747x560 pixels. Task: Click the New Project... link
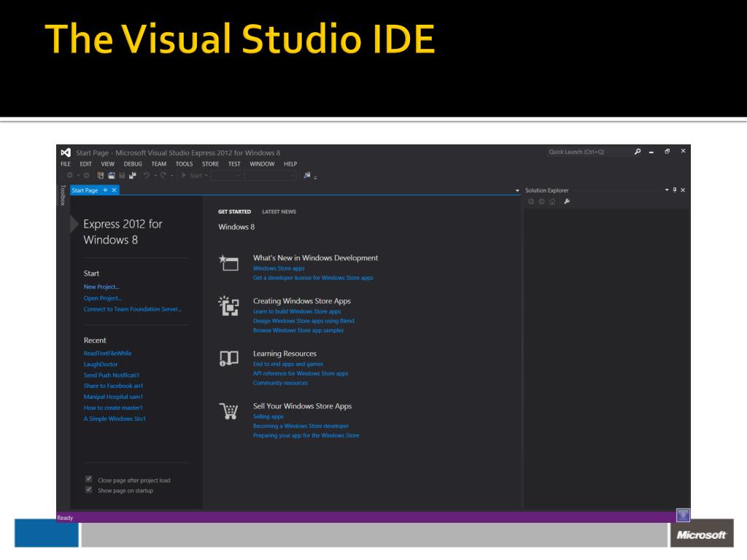coord(101,287)
